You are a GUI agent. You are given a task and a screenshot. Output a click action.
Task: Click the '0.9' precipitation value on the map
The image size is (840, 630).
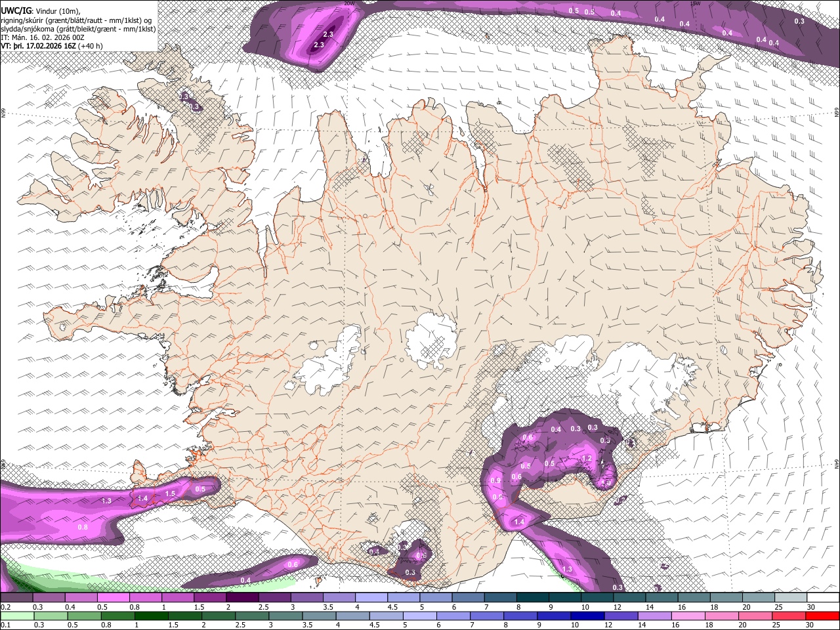495,481
